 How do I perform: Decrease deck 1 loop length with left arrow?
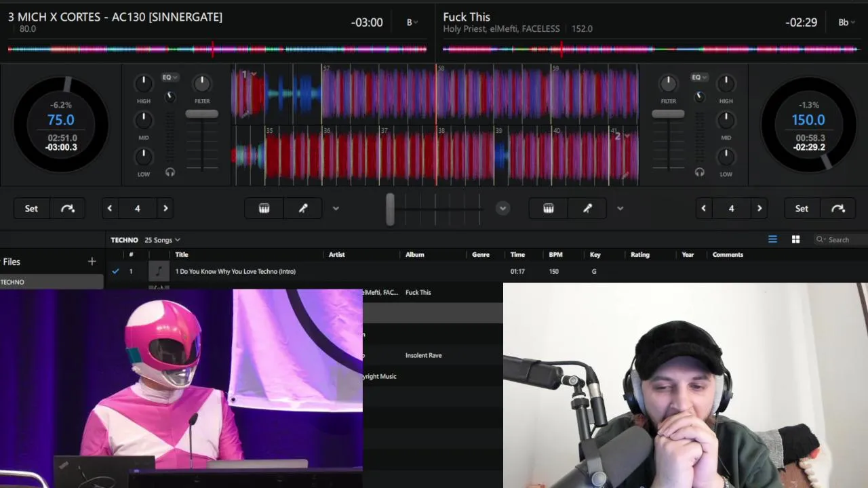(x=110, y=208)
